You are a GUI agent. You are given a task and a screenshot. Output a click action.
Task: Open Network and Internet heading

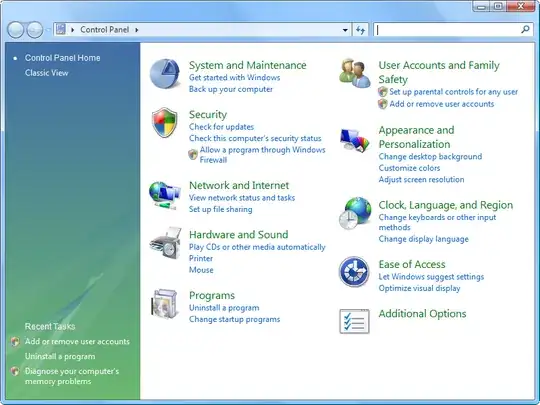point(239,185)
